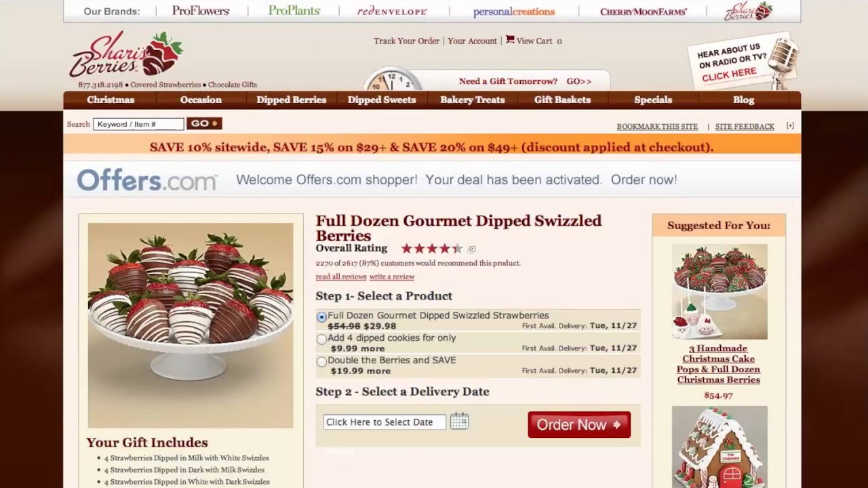Select Full Dozen Gourmet Dipped Swizzled Strawberries option

point(321,317)
